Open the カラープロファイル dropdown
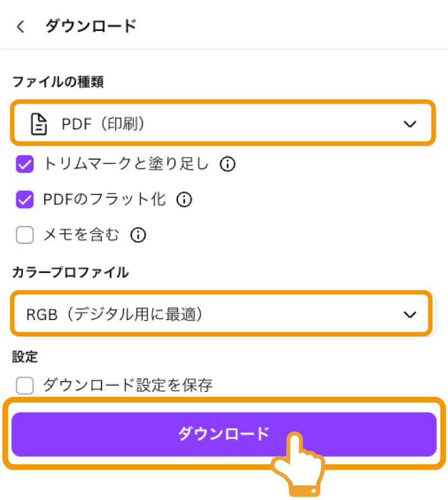 point(224,314)
